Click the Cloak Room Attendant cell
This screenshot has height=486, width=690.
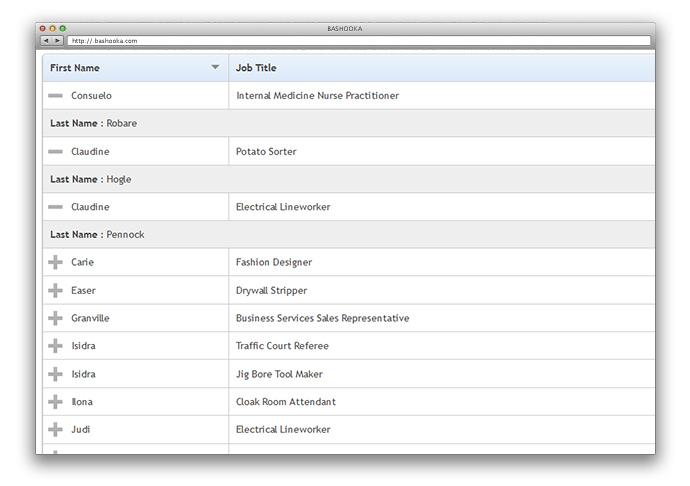286,402
